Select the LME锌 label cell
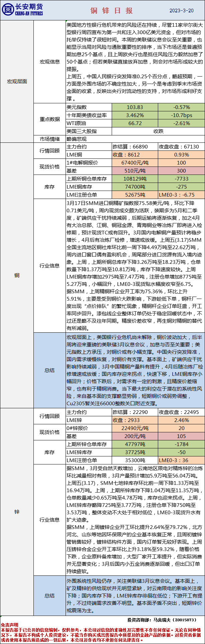205x644 pixels. coord(89,420)
